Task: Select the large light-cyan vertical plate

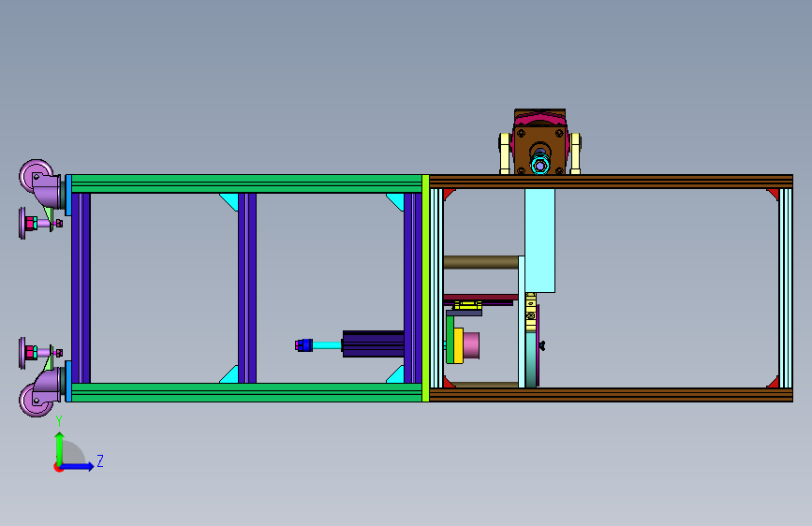Action: [x=539, y=241]
